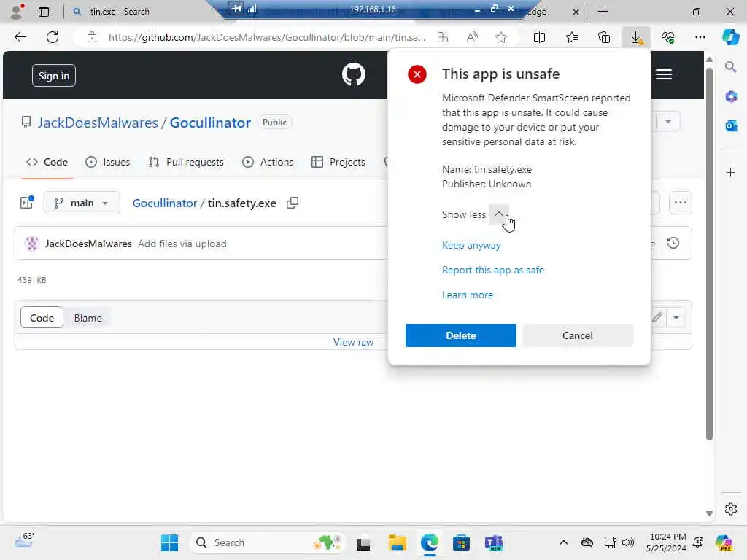
Task: Open Microsoft 365 icon in sidebar
Action: tap(731, 97)
